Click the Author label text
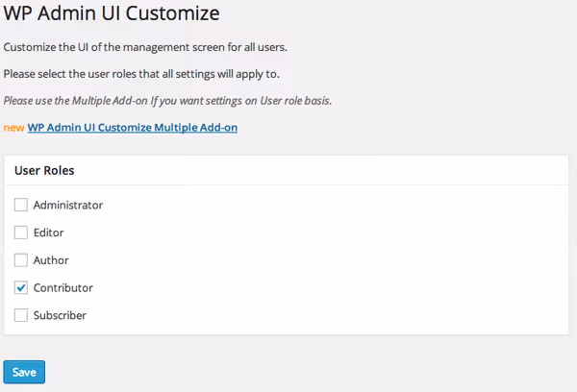Image resolution: width=577 pixels, height=392 pixels. [x=51, y=260]
